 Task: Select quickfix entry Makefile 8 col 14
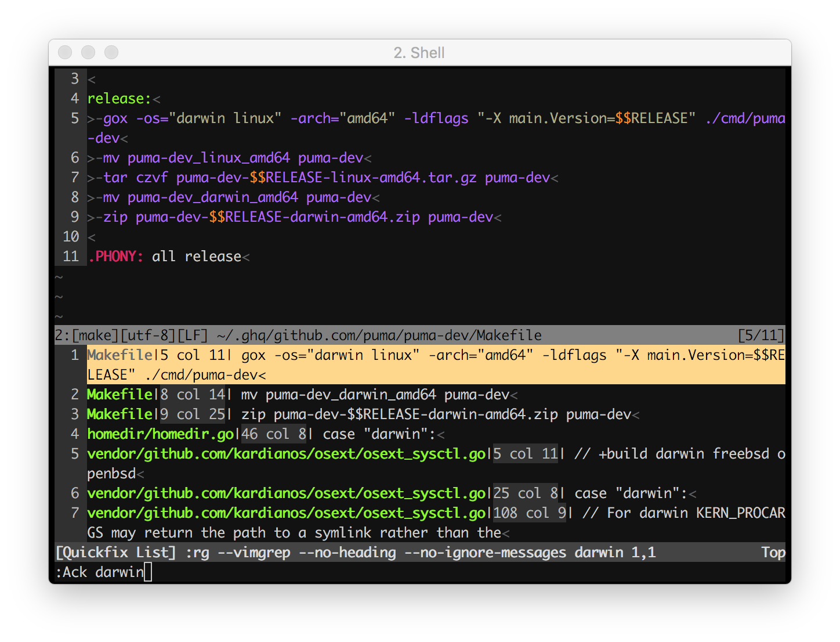[x=420, y=395]
